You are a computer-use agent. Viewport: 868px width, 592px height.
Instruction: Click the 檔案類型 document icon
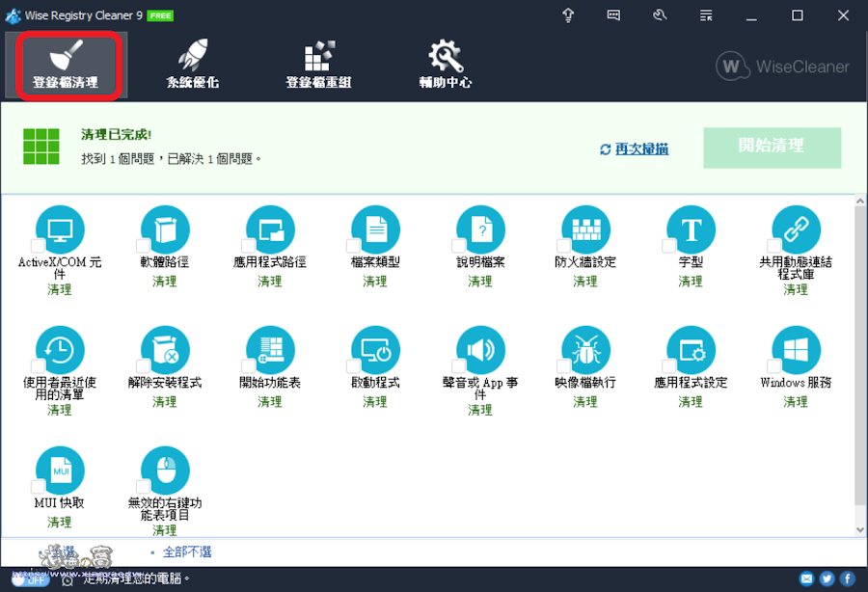(x=375, y=229)
